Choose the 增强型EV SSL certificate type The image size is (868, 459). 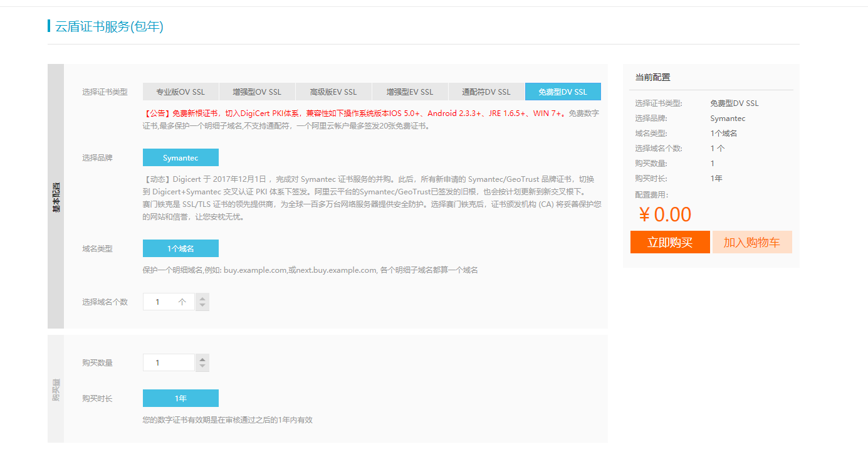point(410,91)
